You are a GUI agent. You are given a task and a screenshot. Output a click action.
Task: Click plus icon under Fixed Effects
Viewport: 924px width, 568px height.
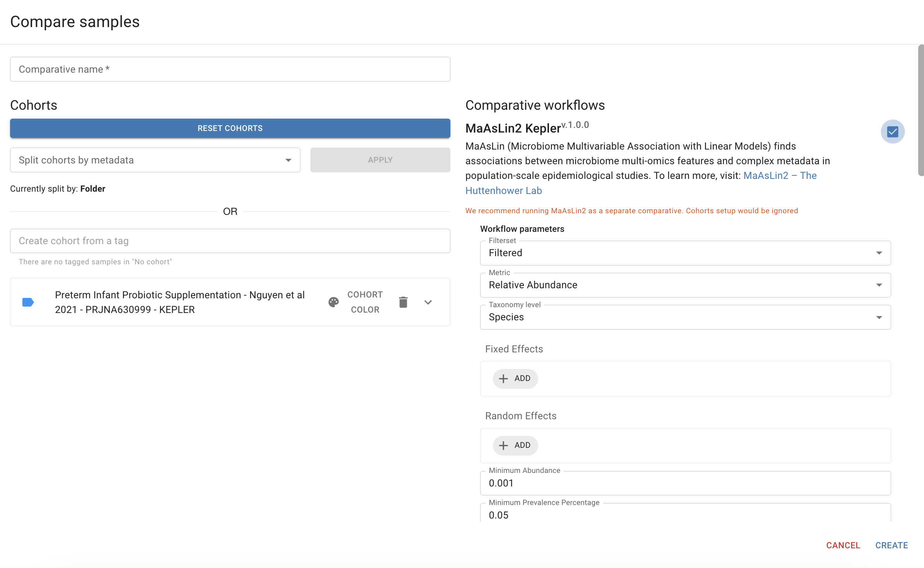[x=503, y=379]
